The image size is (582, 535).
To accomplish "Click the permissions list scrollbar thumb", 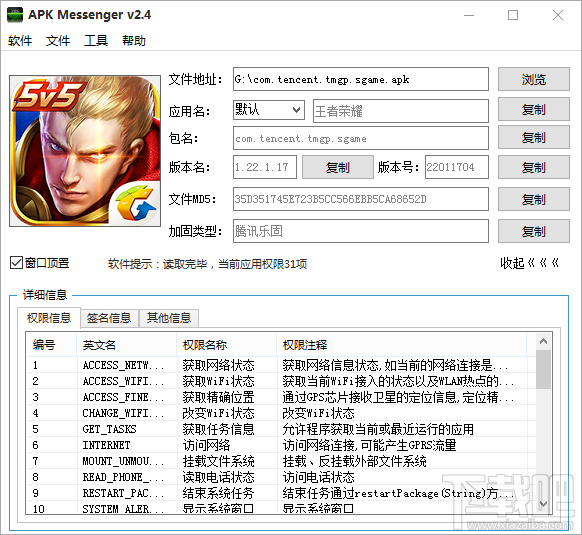I will click(x=543, y=370).
